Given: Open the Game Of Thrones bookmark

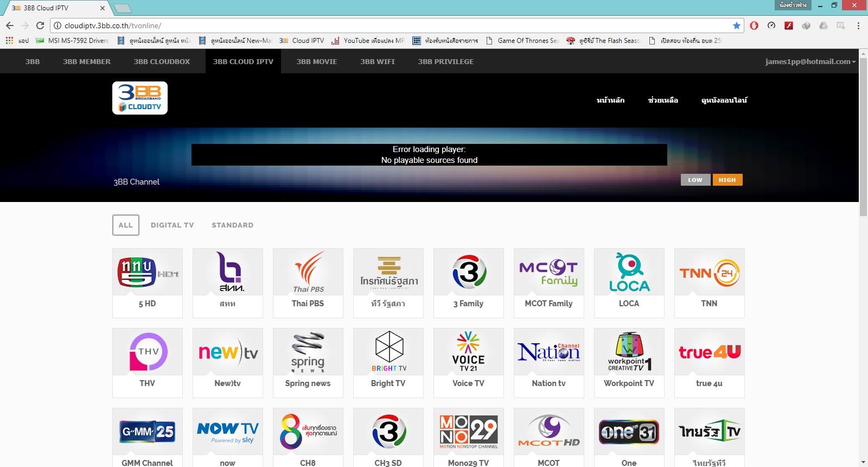Looking at the screenshot, I should pyautogui.click(x=522, y=41).
